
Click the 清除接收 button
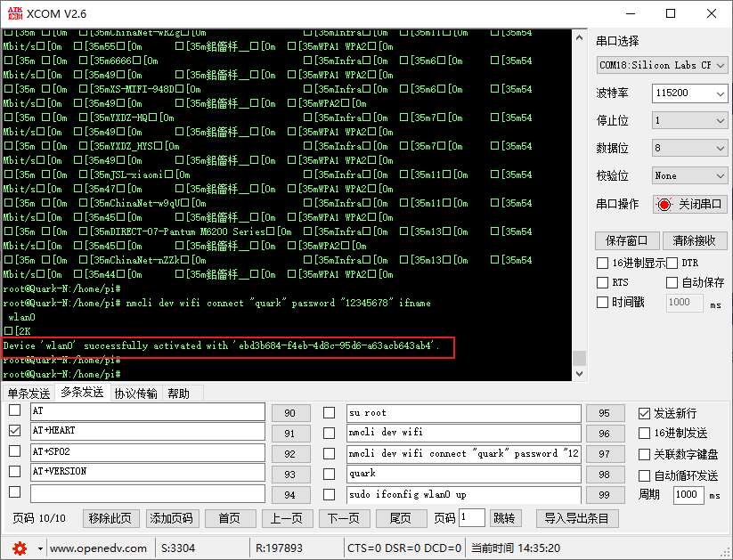point(695,240)
